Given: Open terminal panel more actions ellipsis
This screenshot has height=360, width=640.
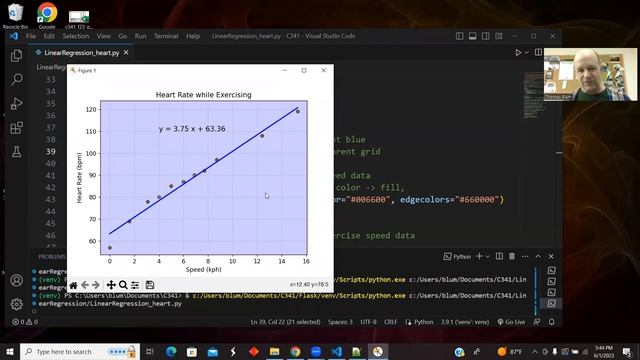Looking at the screenshot, I should point(525,256).
